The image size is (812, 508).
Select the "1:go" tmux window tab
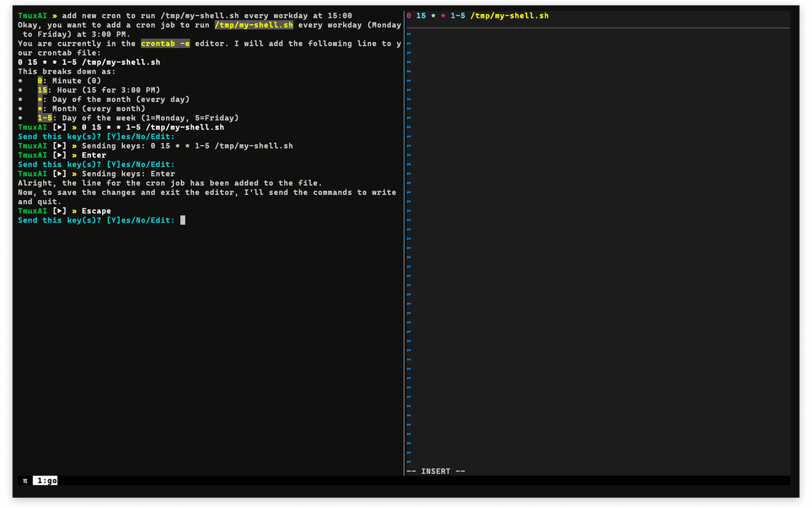(x=45, y=481)
